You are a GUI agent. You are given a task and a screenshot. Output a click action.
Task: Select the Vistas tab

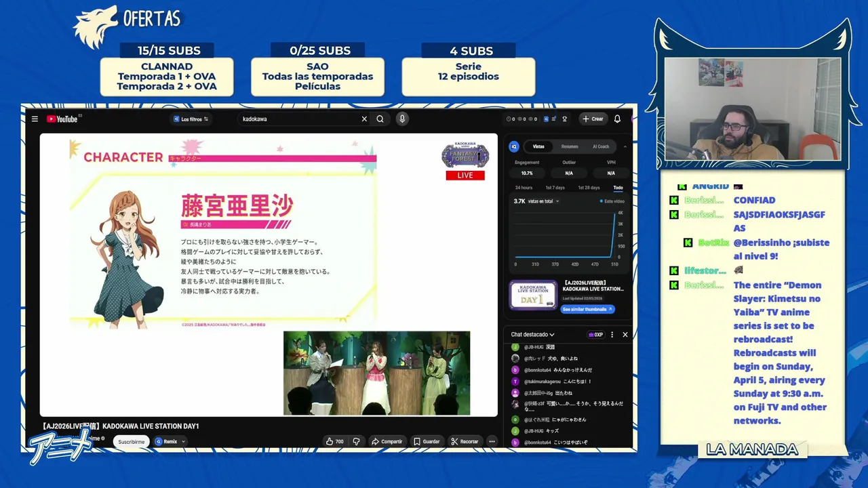(x=538, y=146)
